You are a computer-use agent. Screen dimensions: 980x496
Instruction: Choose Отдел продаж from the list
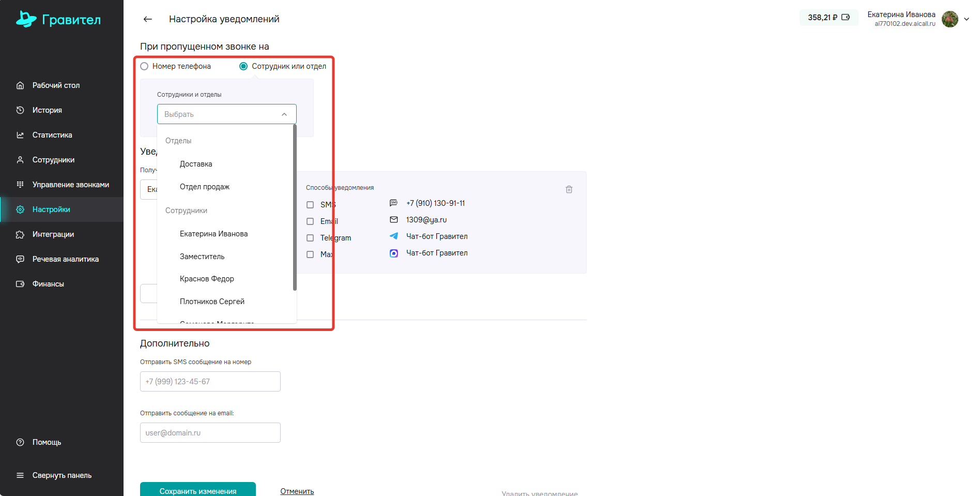205,187
